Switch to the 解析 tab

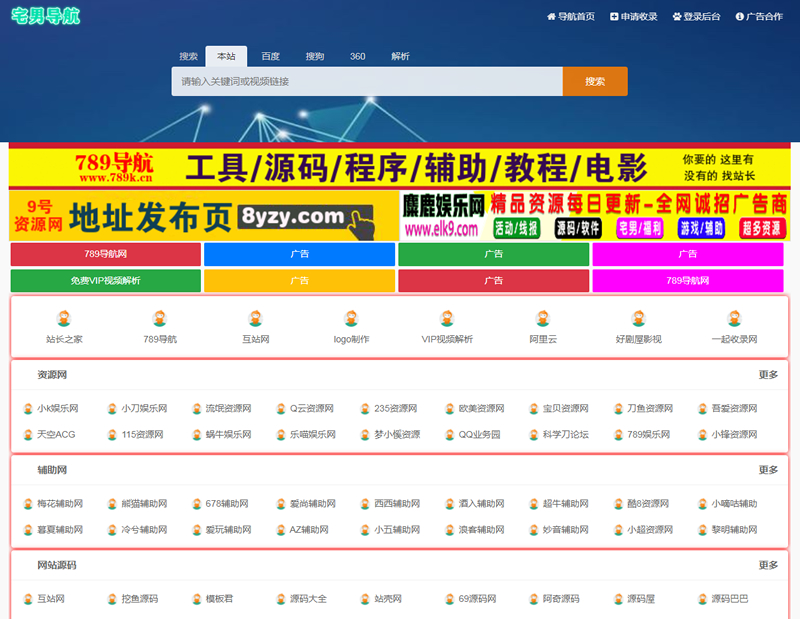pos(400,56)
